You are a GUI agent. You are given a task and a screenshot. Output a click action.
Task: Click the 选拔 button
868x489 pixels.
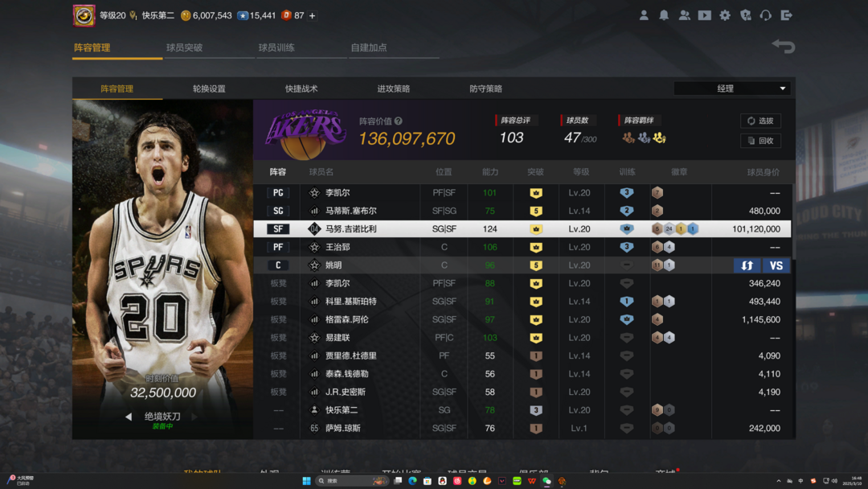[x=760, y=121]
